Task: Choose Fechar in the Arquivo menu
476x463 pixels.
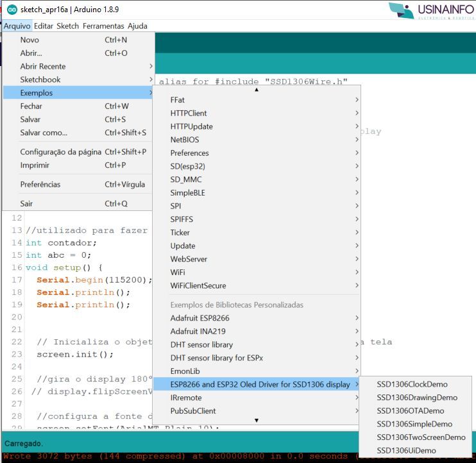Action: coord(78,106)
